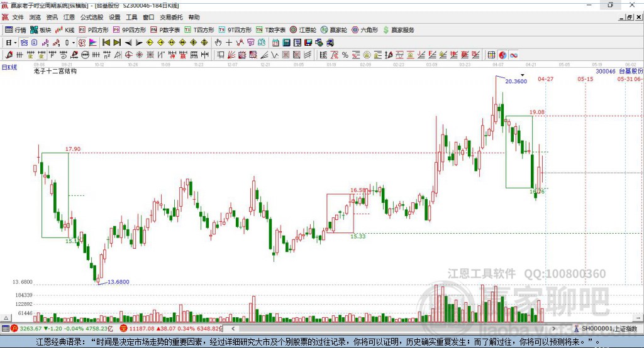Click the 19.08 price level label
644x348 pixels.
pyautogui.click(x=537, y=112)
